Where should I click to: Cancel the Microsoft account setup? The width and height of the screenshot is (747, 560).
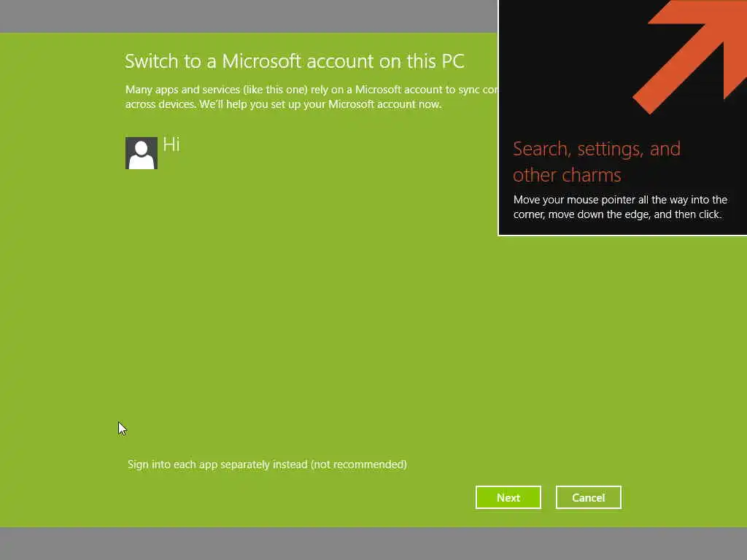pos(589,497)
